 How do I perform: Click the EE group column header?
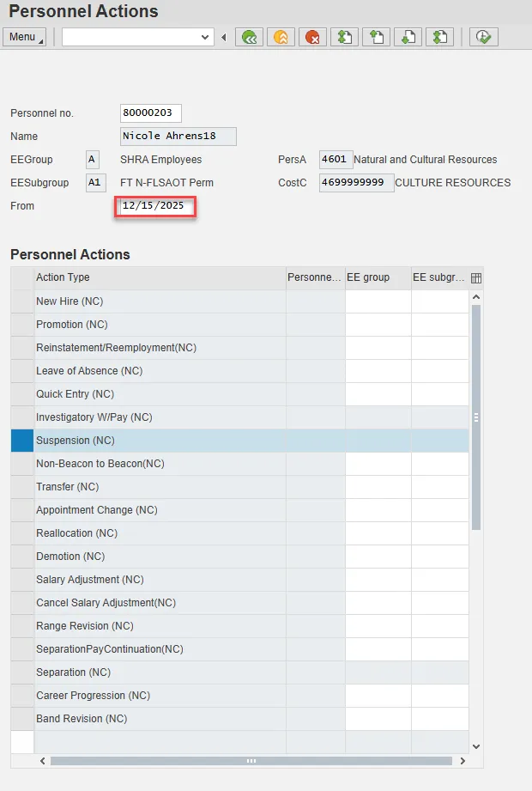pos(378,277)
